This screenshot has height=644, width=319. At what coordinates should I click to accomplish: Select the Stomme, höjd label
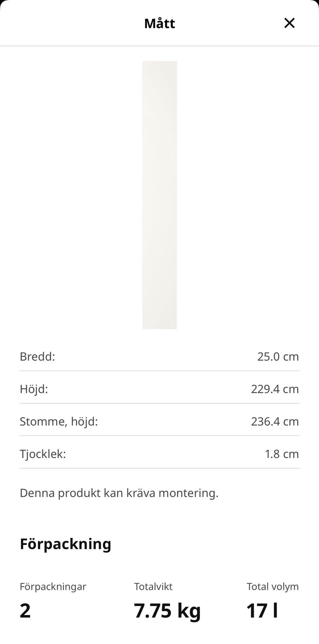(x=59, y=422)
